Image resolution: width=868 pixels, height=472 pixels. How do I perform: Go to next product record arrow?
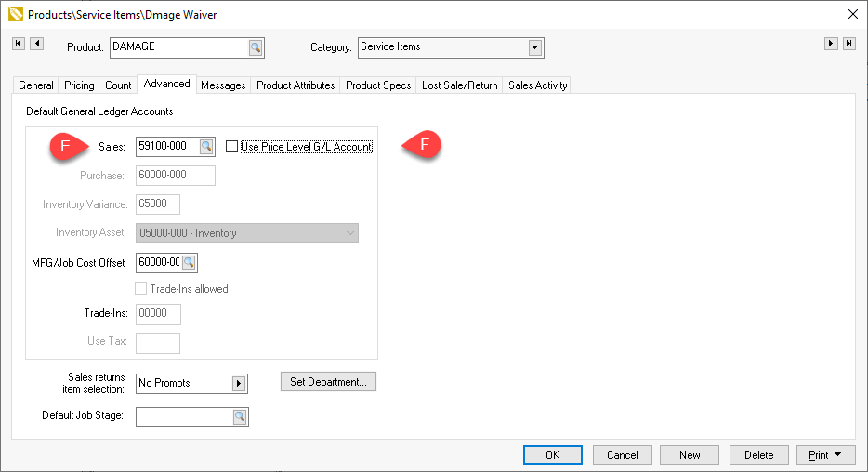[x=832, y=44]
